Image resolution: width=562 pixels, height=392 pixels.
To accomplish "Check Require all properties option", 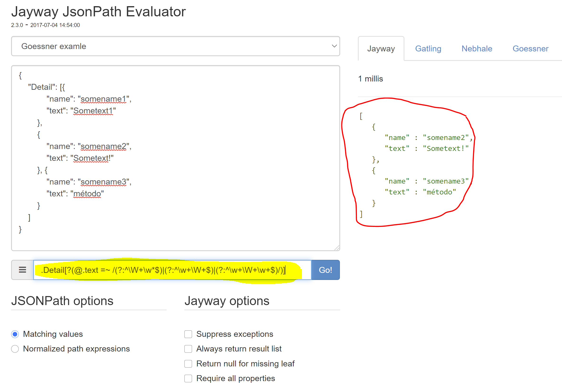I will [188, 378].
